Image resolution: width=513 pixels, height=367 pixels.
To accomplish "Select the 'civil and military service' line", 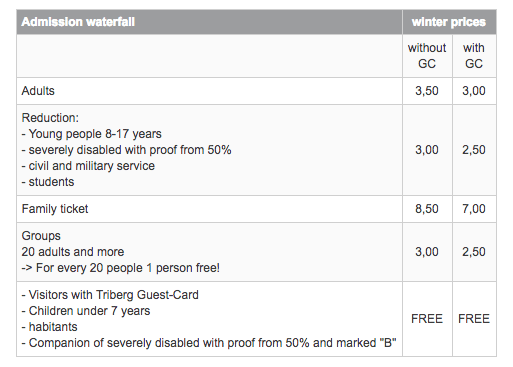I will pos(88,166).
